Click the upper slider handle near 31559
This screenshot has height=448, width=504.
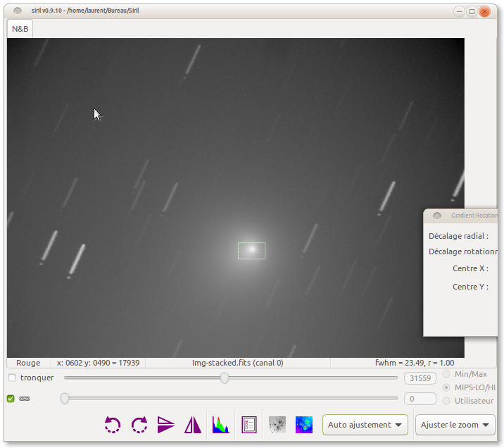[x=225, y=378]
